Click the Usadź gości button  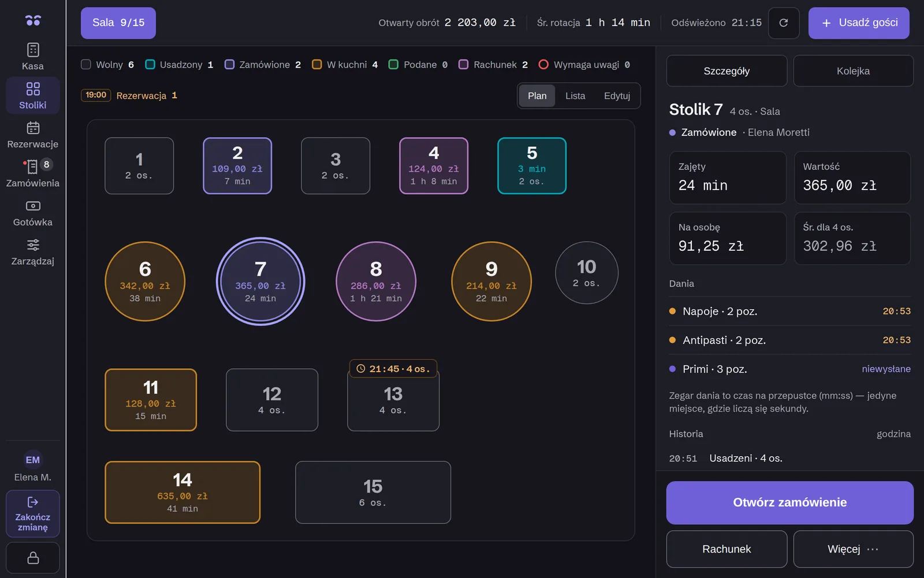click(859, 23)
